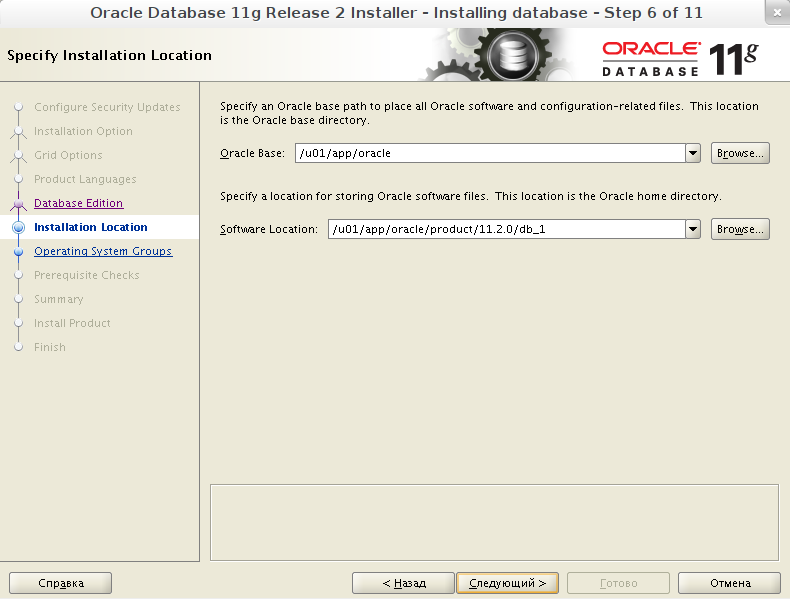Viewport: 790px width, 599px height.
Task: Click the Oracle Database 11g logo
Action: [680, 59]
